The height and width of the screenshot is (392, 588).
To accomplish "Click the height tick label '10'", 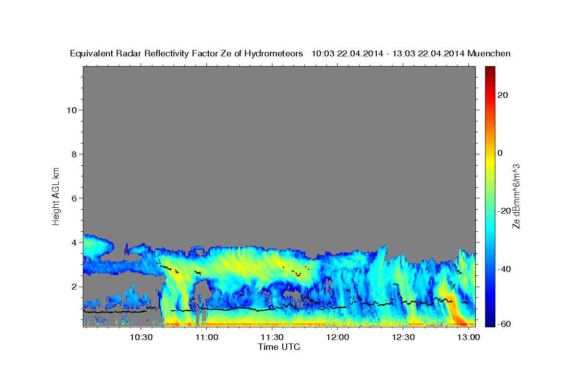I will pyautogui.click(x=72, y=110).
